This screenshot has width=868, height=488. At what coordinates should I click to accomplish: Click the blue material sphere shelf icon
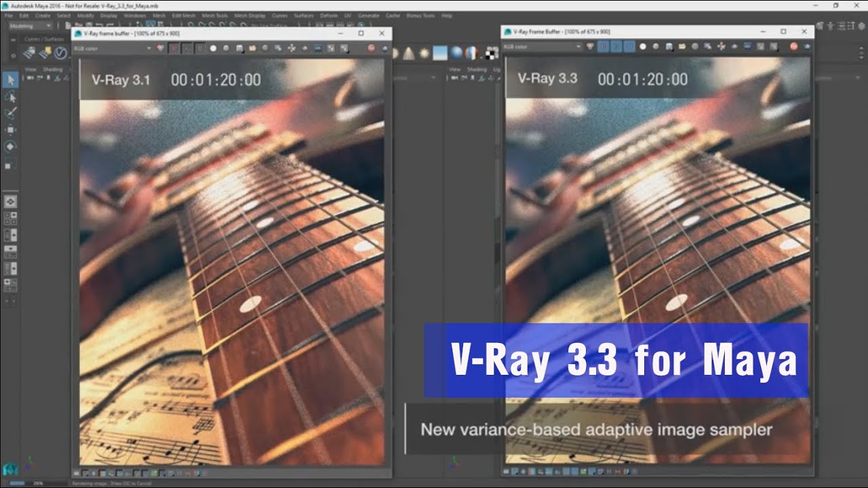456,53
